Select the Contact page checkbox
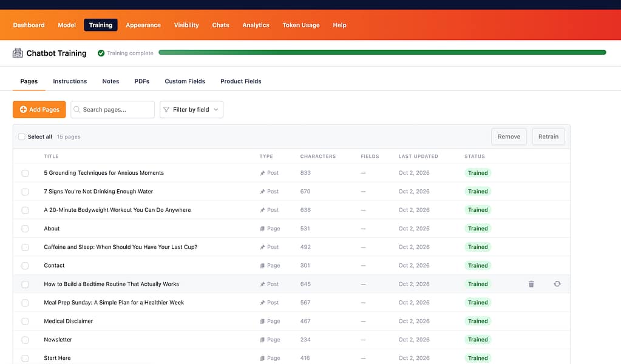The width and height of the screenshot is (621, 364). [25, 266]
